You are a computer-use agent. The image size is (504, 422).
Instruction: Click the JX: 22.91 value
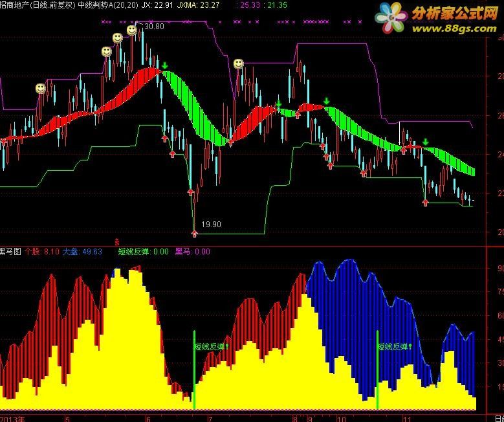(158, 5)
